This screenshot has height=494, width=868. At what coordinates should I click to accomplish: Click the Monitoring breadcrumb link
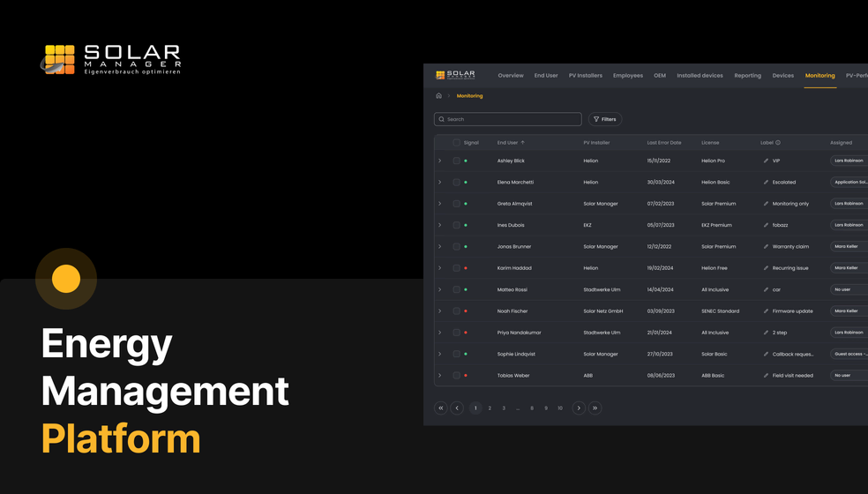point(469,96)
